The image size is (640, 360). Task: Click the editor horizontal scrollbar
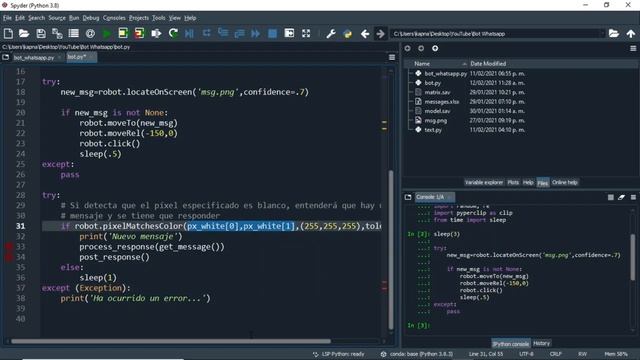(x=171, y=341)
